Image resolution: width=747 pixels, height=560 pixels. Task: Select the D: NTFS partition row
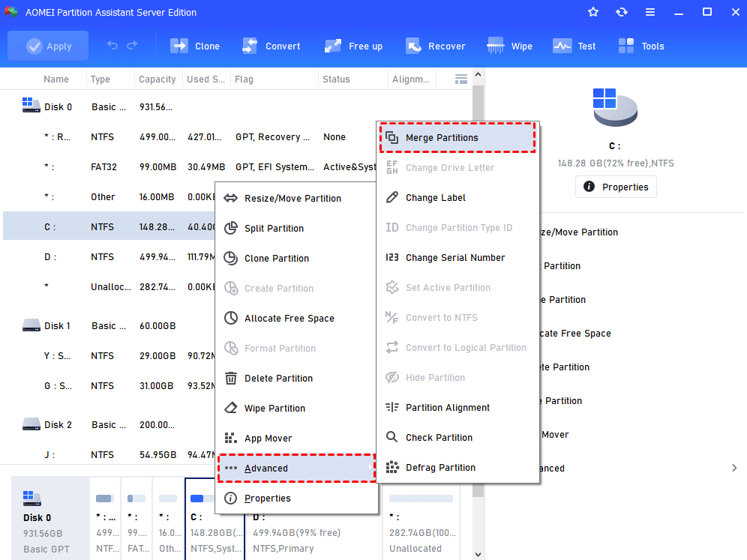[109, 257]
